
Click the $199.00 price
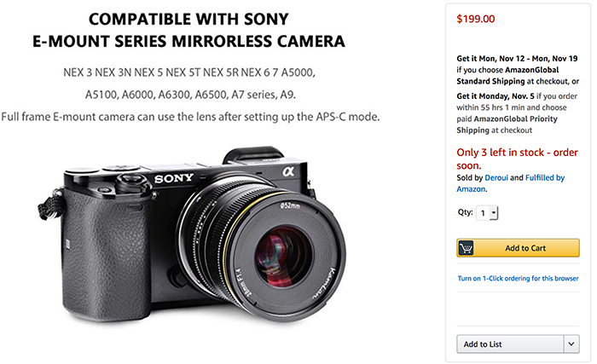[476, 19]
